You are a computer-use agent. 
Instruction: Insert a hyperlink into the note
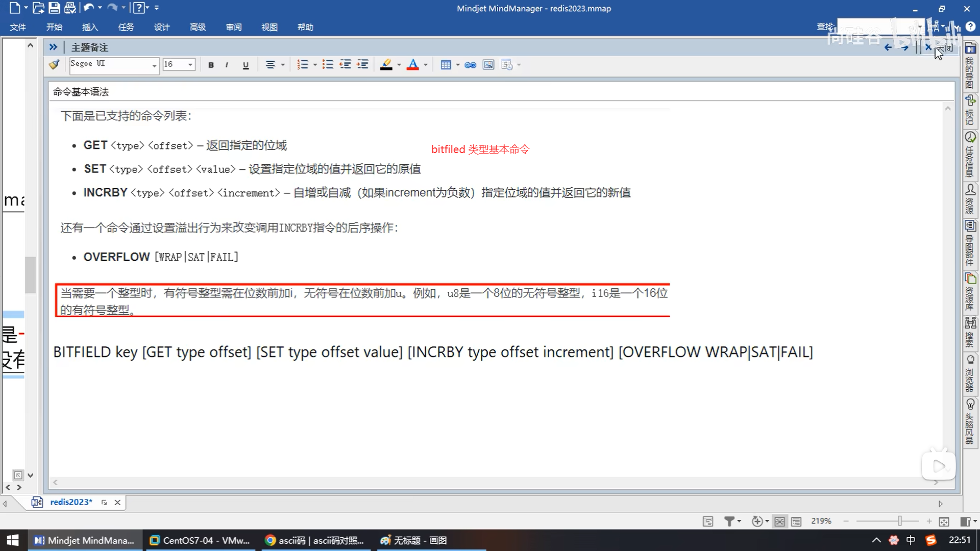coord(470,65)
